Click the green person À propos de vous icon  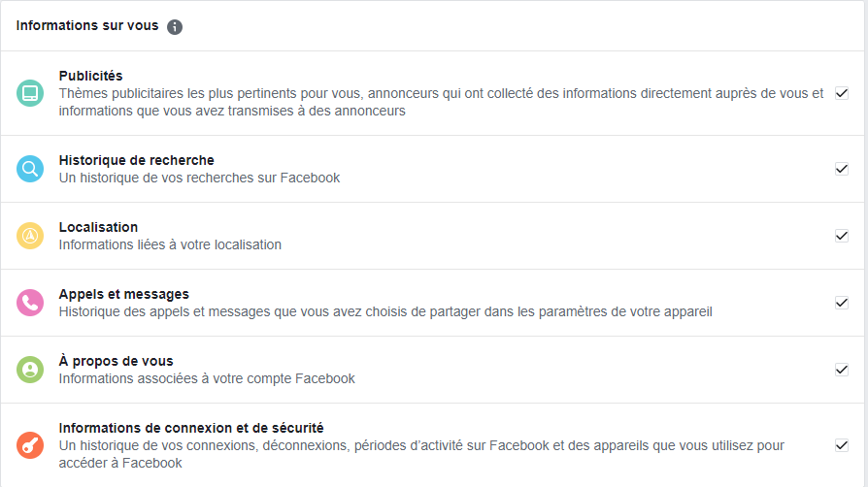pyautogui.click(x=30, y=370)
